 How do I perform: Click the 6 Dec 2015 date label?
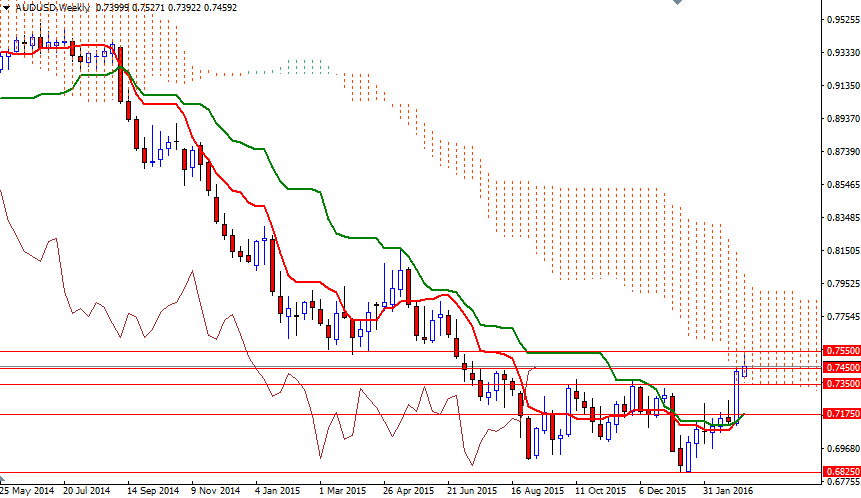coord(661,491)
